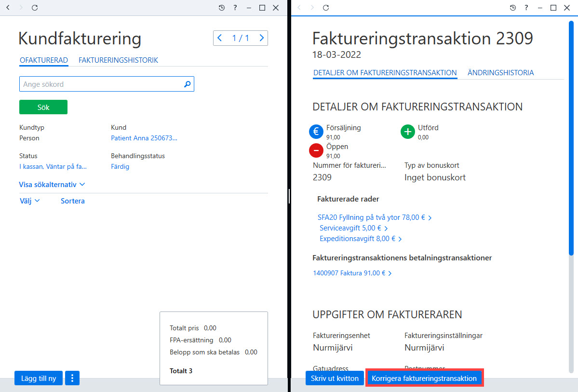
Task: Click Behandlingsstatus value Färdig
Action: [x=120, y=166]
